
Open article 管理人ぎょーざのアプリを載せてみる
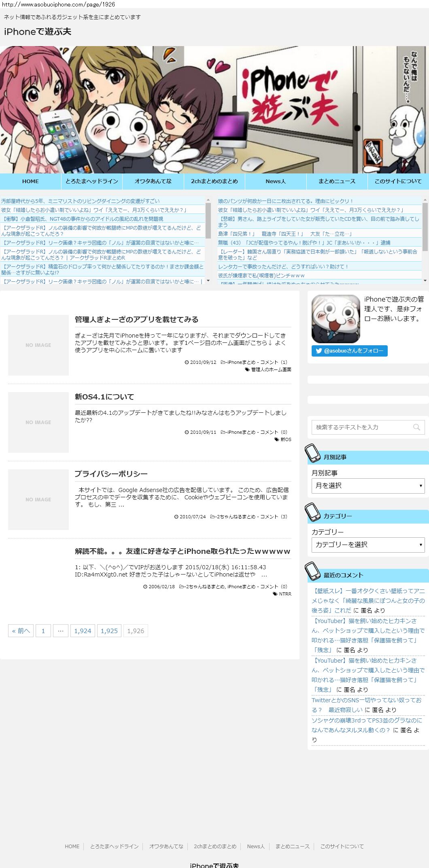click(136, 319)
